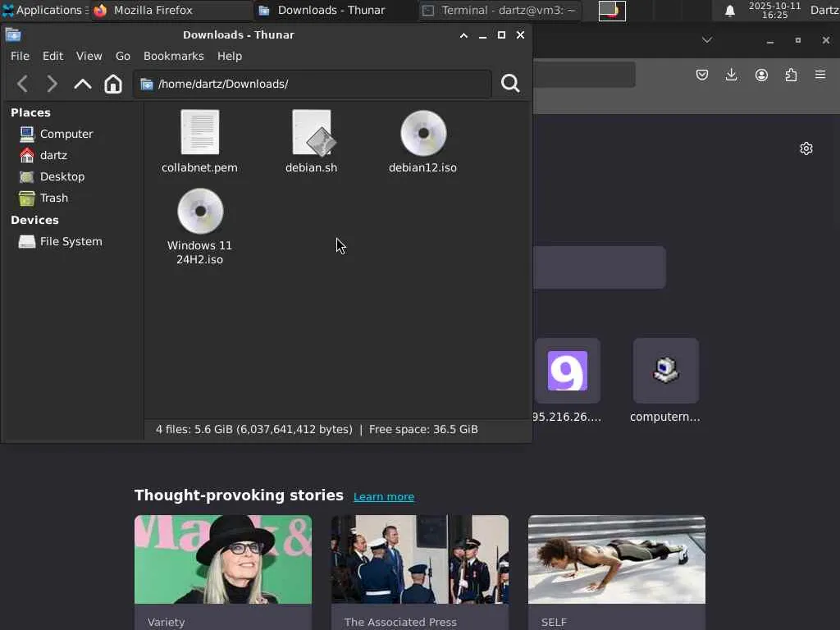840x630 pixels.
Task: Open home folder via house icon
Action: 113,84
